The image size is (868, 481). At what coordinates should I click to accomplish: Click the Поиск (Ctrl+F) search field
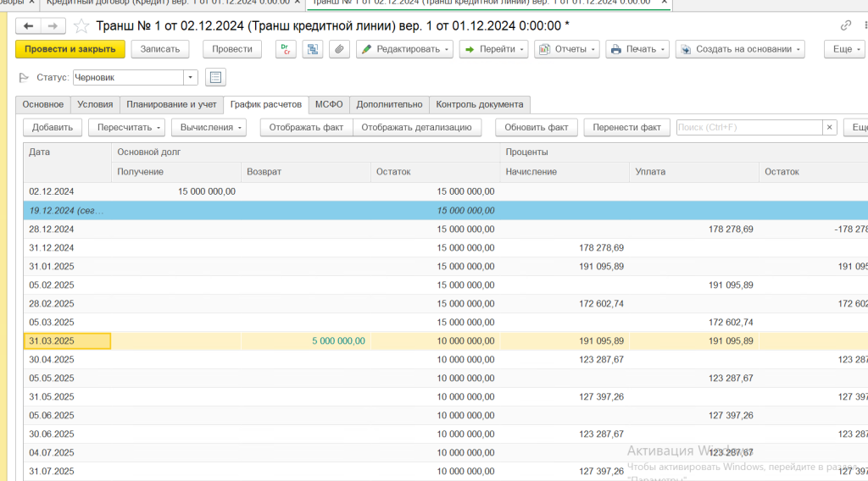[x=749, y=127]
